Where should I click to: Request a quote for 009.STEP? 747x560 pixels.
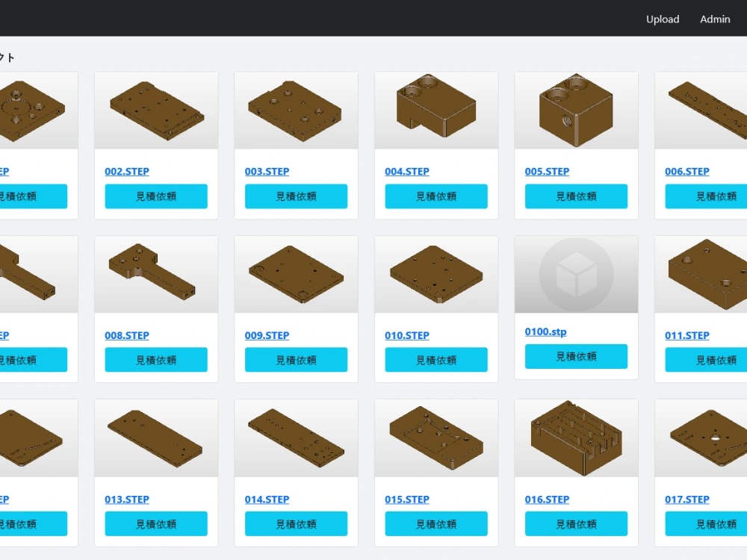[x=297, y=360]
